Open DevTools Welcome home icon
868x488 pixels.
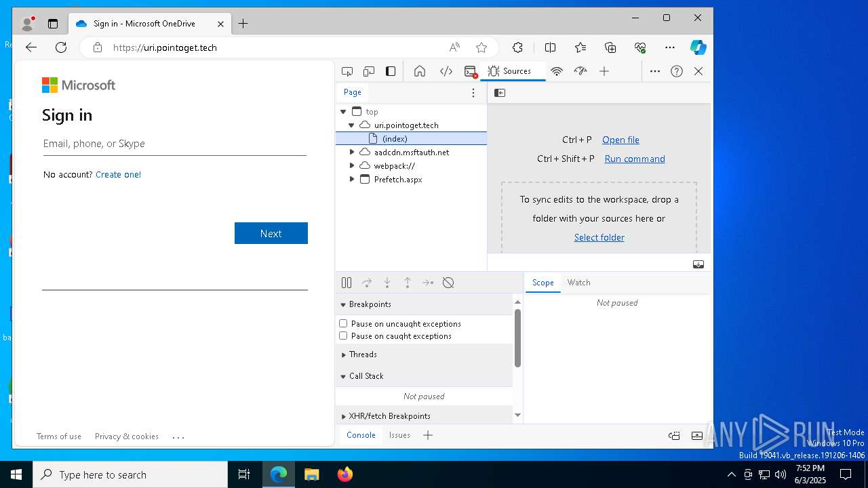click(420, 71)
